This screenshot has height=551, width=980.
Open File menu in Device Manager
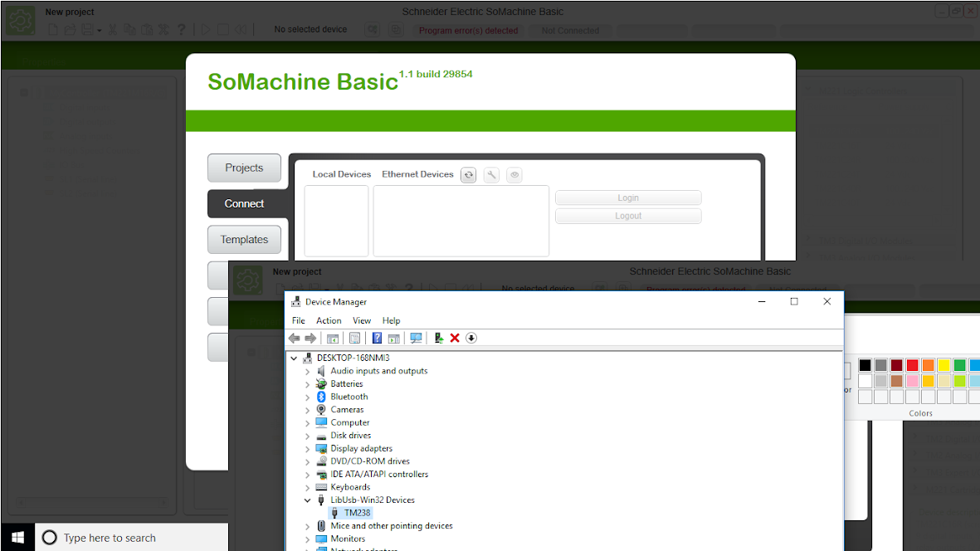[x=299, y=320]
